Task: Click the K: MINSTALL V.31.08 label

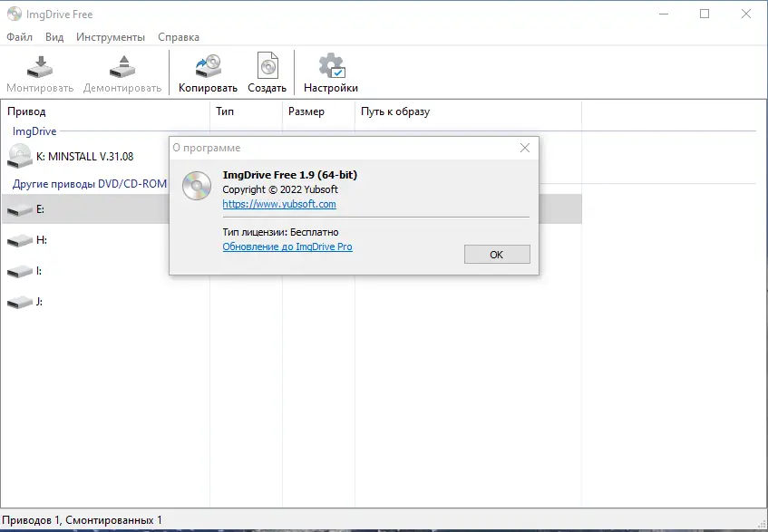Action: [x=84, y=157]
